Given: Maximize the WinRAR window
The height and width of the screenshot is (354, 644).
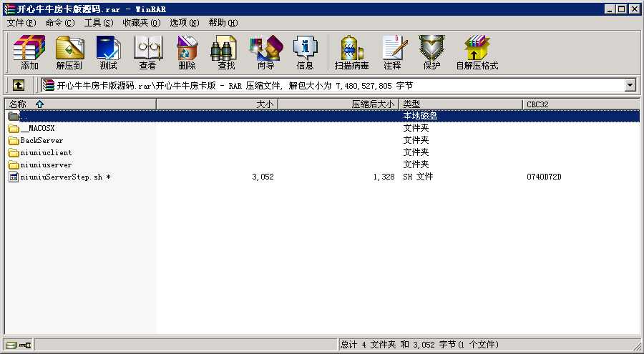Looking at the screenshot, I should point(621,9).
